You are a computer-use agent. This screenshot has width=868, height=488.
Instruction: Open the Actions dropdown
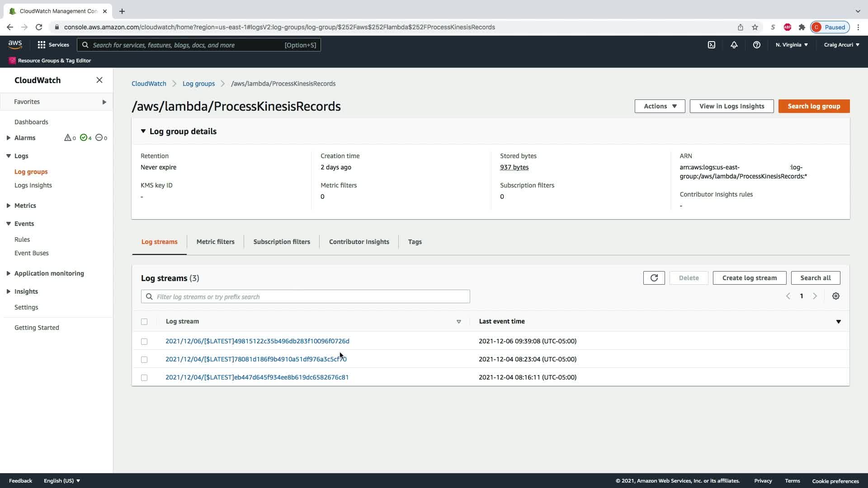click(660, 106)
